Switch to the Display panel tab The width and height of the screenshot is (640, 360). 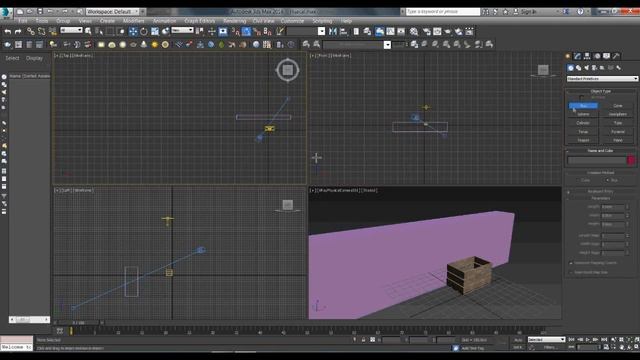[x=607, y=56]
